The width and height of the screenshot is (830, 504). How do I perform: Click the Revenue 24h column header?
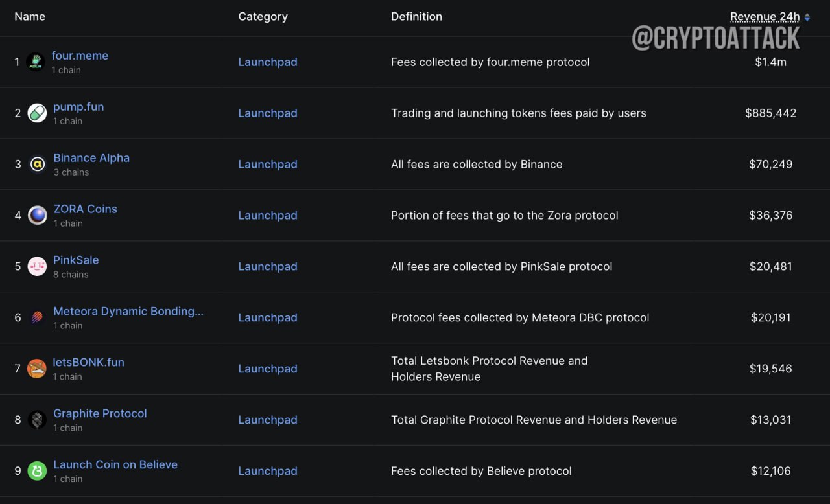click(x=765, y=17)
